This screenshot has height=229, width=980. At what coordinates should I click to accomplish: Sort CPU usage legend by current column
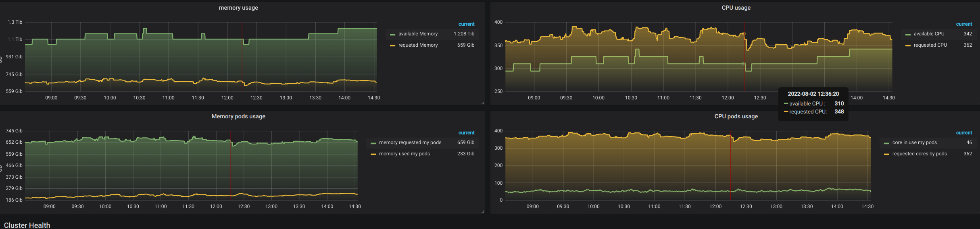point(964,24)
